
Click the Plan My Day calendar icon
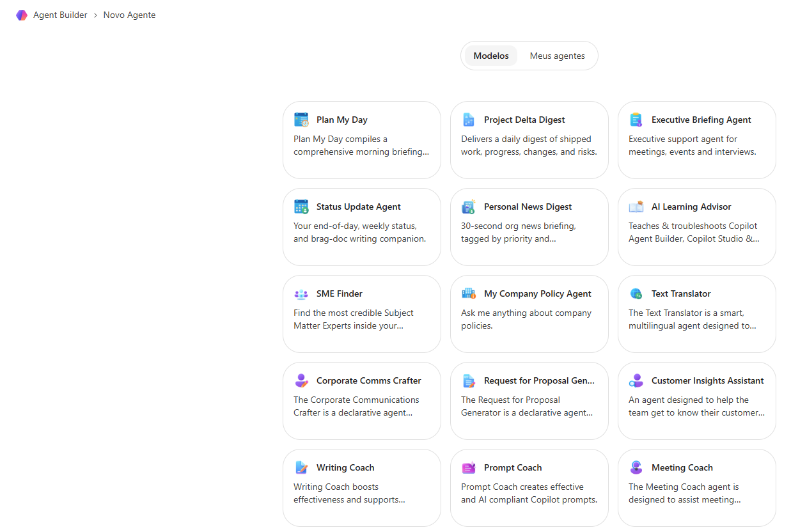[301, 120]
